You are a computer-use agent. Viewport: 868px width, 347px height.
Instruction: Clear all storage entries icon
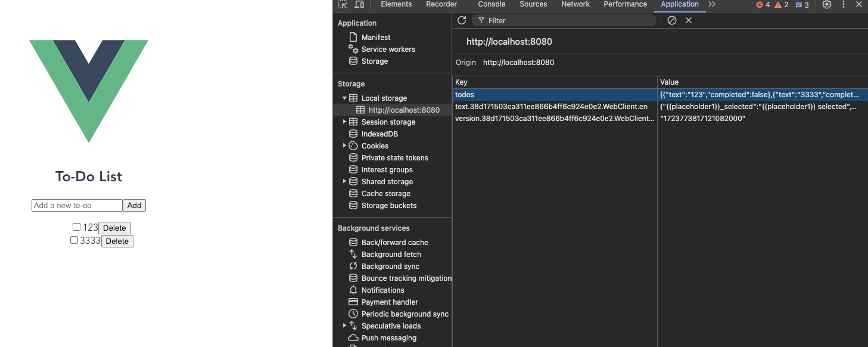tap(672, 20)
